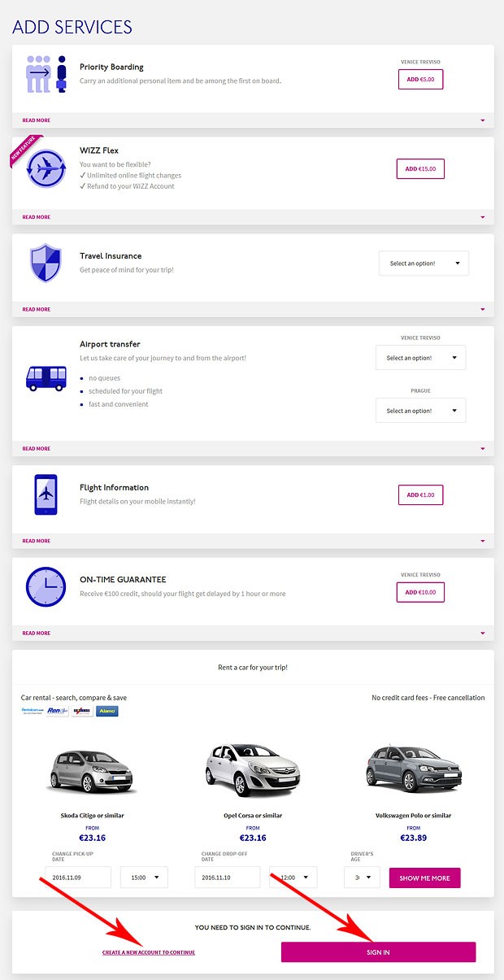
Task: Click the ON-TIME GUARANTEE clock icon
Action: tap(46, 587)
